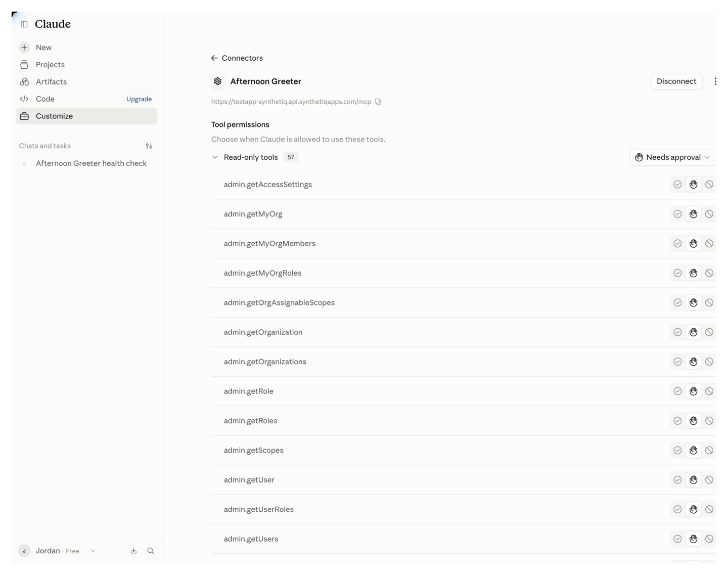Open search from the sidebar footer
Image resolution: width=728 pixels, height=575 pixels.
click(x=151, y=551)
